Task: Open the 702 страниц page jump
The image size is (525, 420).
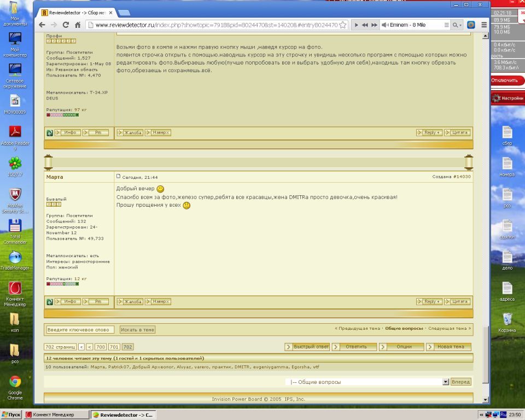Action: pyautogui.click(x=60, y=347)
